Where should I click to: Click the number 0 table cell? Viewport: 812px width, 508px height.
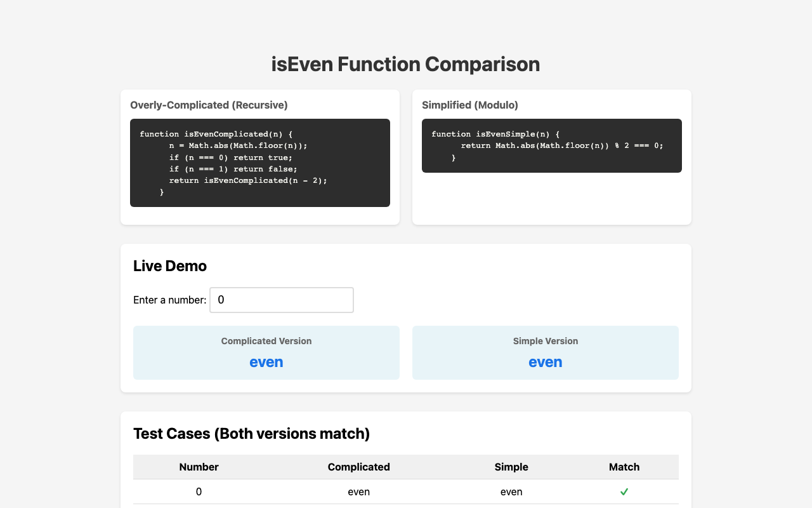199,491
